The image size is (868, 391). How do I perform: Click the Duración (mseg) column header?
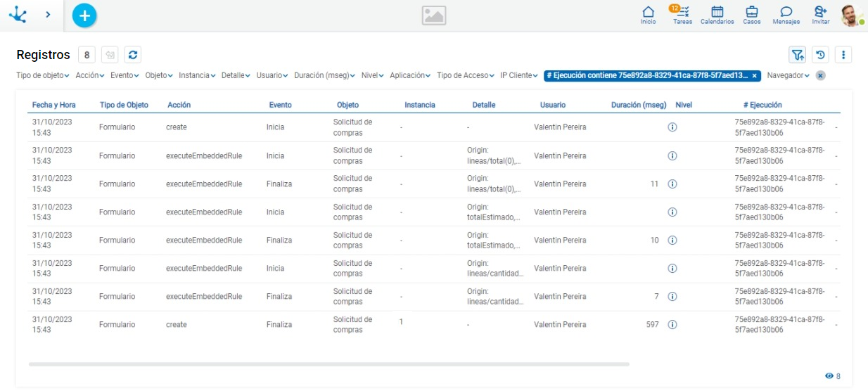[x=638, y=105]
